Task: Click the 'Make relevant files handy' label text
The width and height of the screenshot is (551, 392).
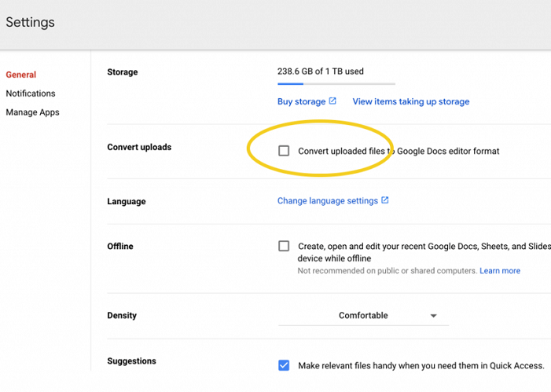Action: (x=421, y=365)
